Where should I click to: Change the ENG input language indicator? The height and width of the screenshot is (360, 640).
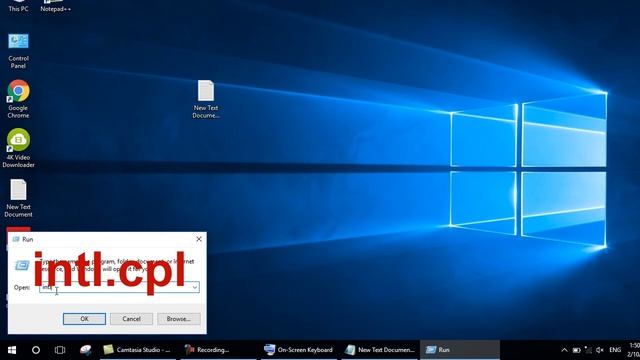click(615, 350)
